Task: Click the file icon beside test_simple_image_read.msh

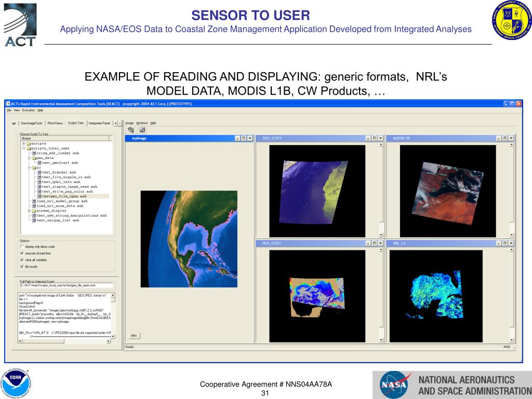Action: [39, 187]
